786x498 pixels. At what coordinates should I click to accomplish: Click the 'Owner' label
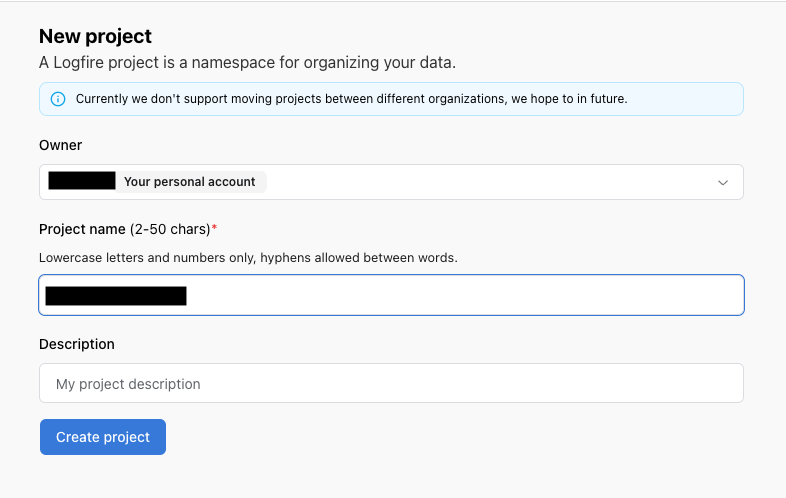60,145
